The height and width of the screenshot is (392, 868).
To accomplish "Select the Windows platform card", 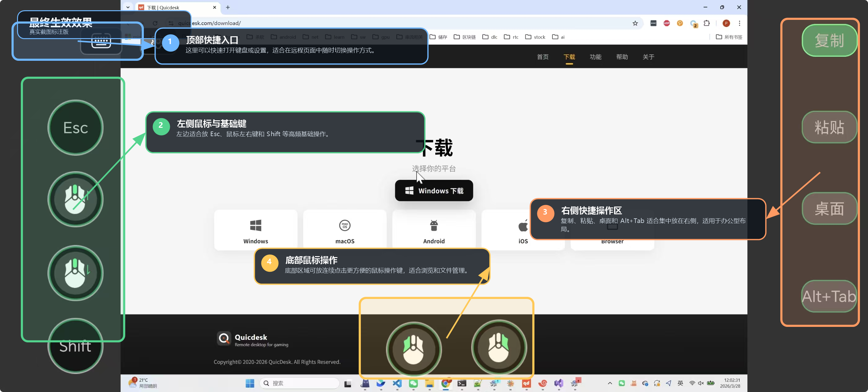I will 256,230.
